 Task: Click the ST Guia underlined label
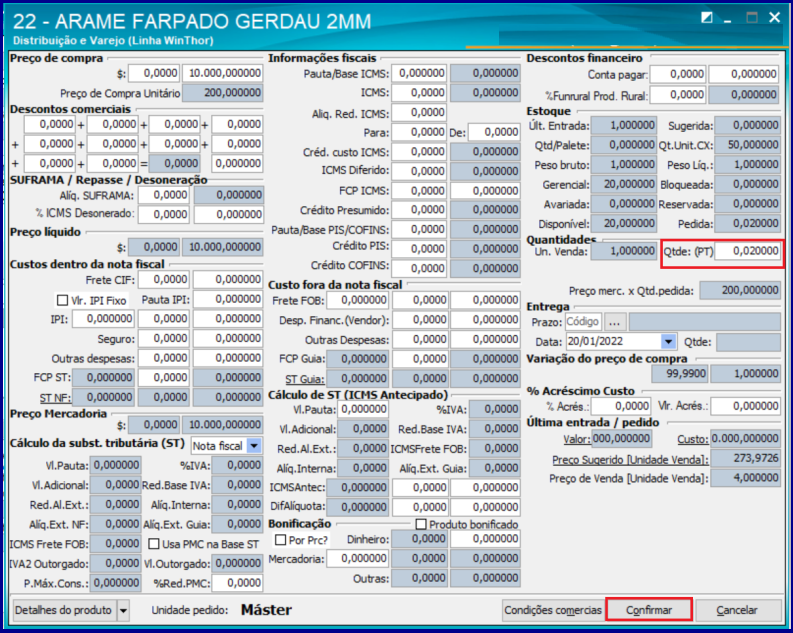(304, 379)
